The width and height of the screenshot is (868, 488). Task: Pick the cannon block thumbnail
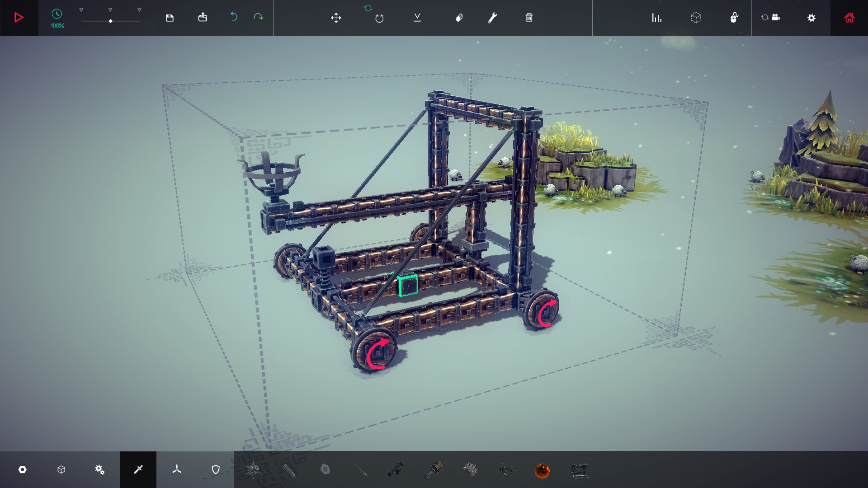tap(396, 470)
